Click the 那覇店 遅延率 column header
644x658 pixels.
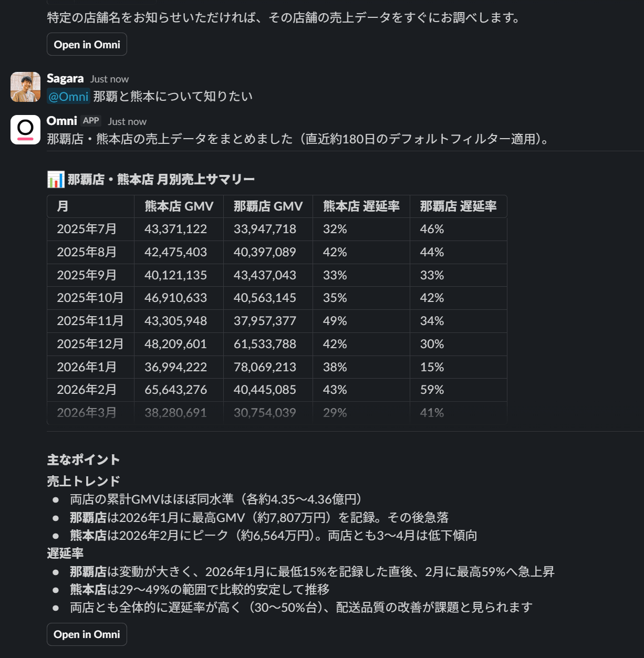(458, 206)
